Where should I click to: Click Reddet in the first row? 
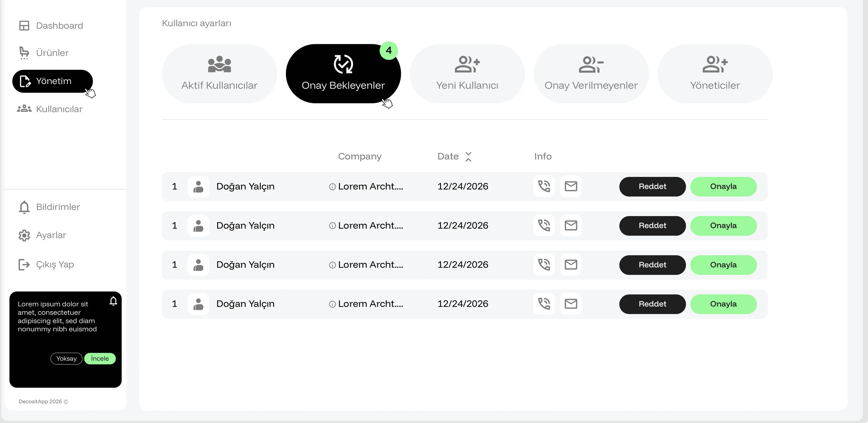point(652,187)
